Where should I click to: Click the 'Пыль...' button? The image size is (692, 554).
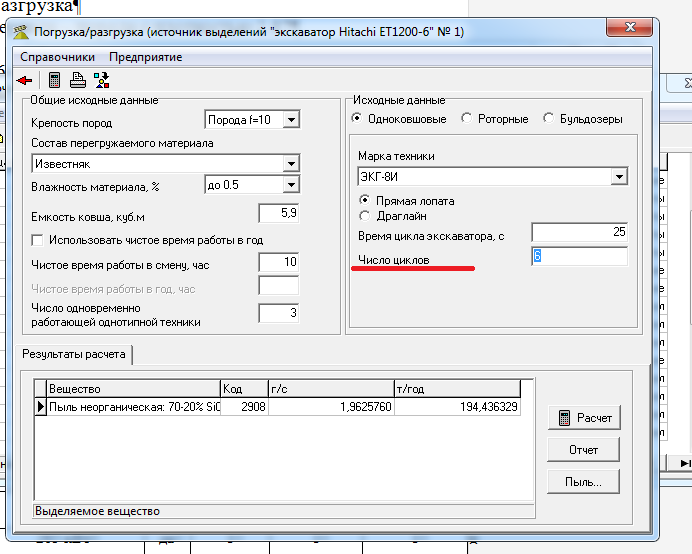(x=583, y=482)
